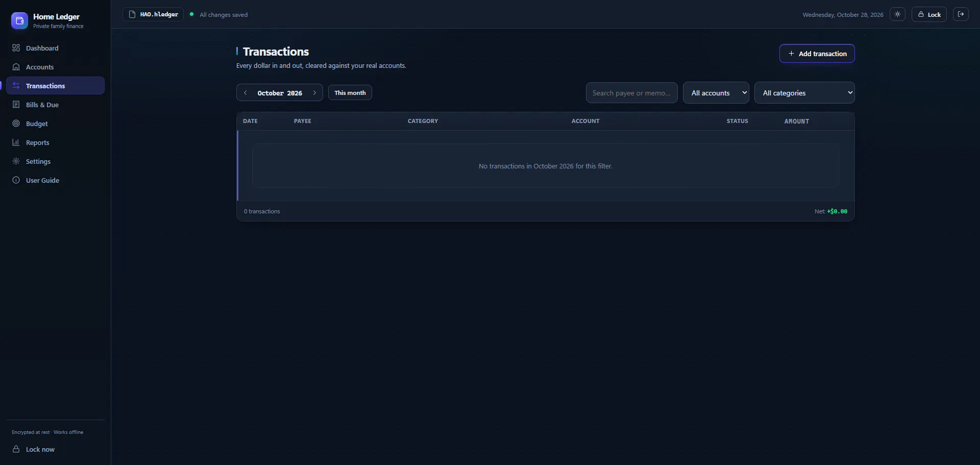Click the Reports chart icon

click(16, 142)
